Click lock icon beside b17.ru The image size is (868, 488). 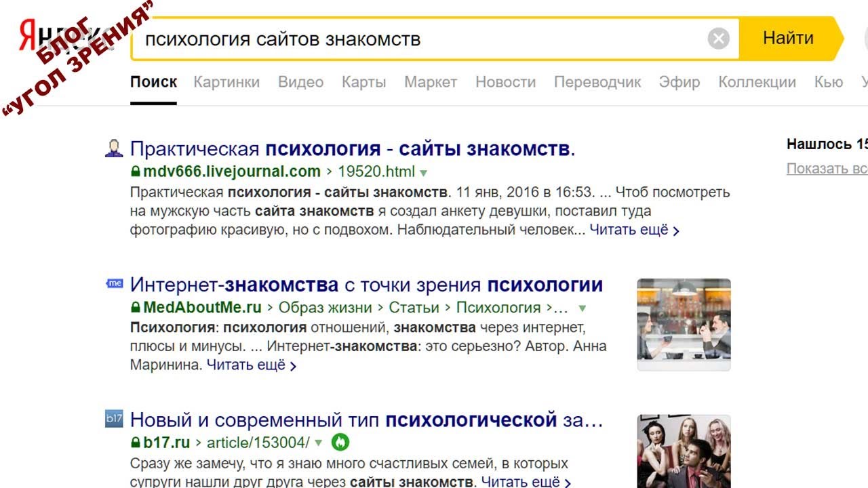pos(135,443)
